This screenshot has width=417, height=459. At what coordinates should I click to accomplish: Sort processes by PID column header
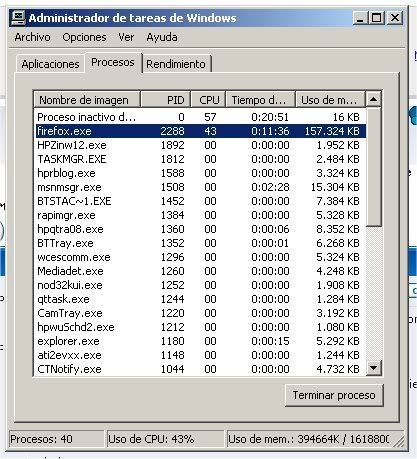tap(165, 100)
